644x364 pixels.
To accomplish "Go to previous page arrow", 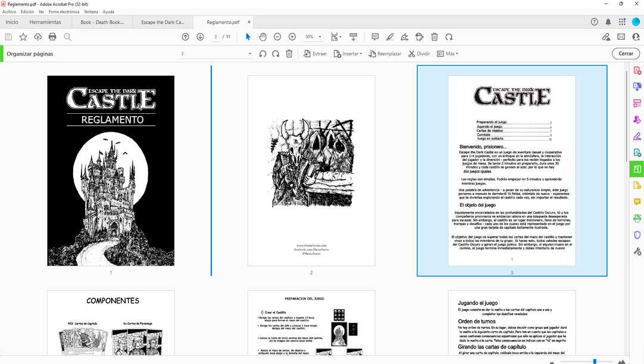I will [185, 37].
